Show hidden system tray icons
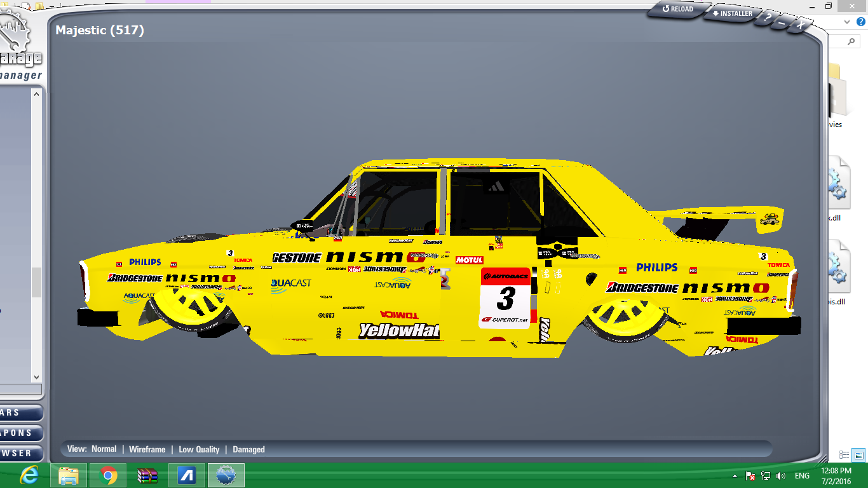868x488 pixels. pos(735,476)
